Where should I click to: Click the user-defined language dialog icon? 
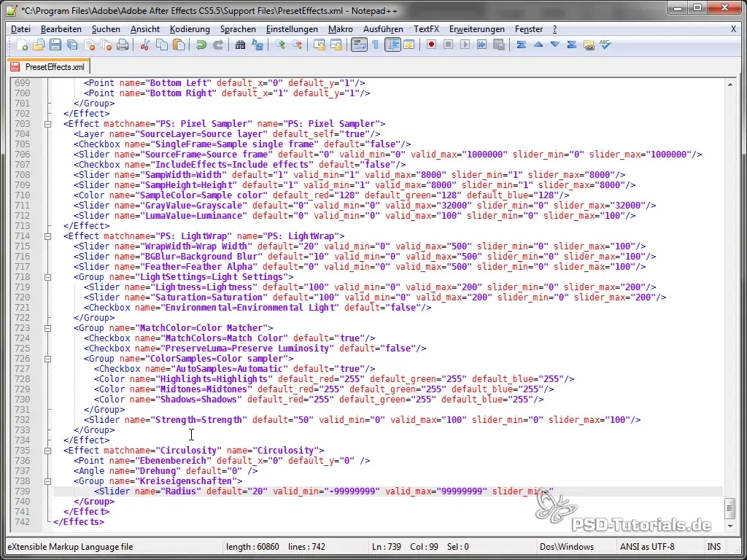coord(409,45)
